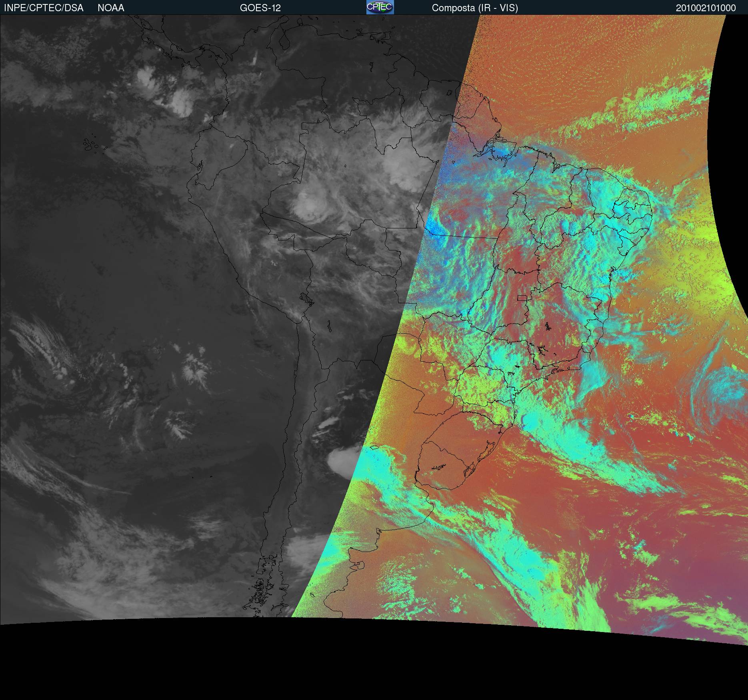Click the CPTEC logo in the header
Screen dimensions: 748x700
point(380,7)
